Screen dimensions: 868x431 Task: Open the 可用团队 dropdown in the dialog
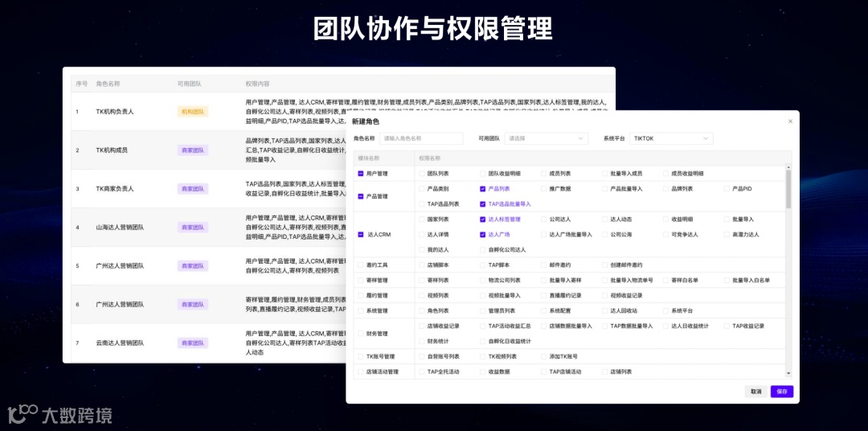[546, 138]
